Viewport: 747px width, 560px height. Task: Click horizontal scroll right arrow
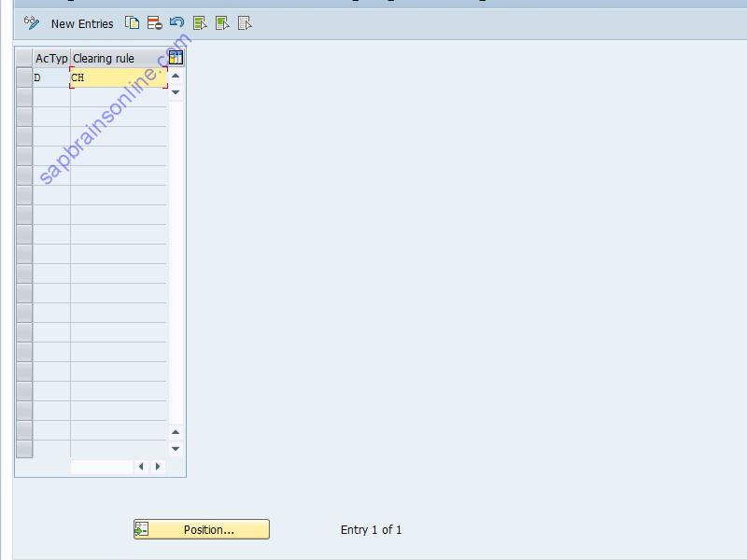[x=158, y=466]
